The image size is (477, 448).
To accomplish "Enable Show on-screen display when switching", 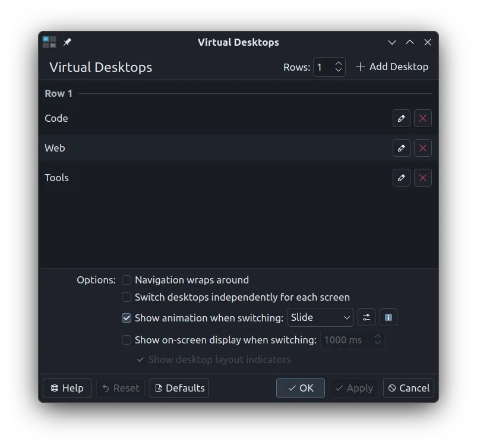I will click(x=127, y=340).
